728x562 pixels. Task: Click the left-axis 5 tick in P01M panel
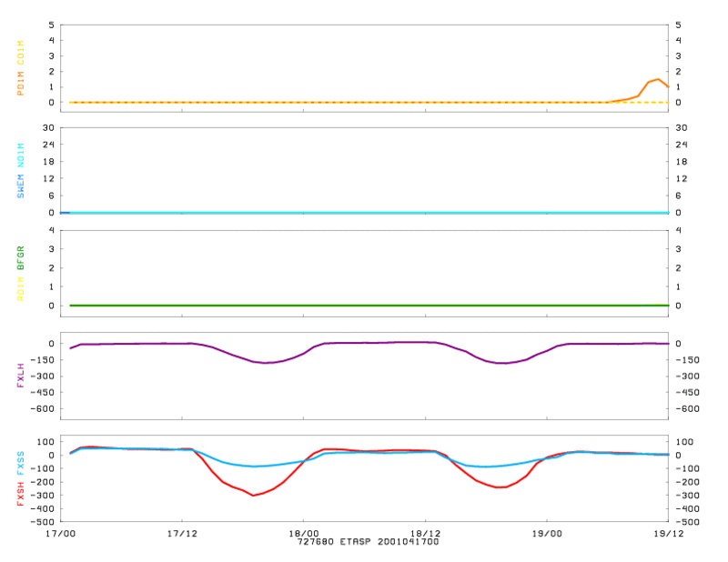click(52, 25)
